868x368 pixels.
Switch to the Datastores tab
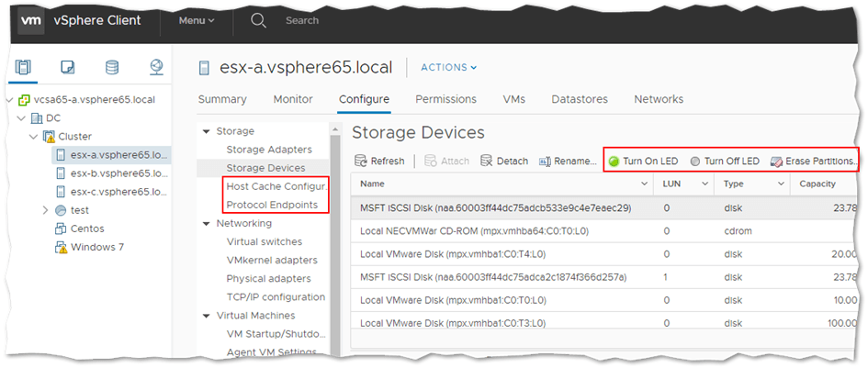pyautogui.click(x=580, y=99)
